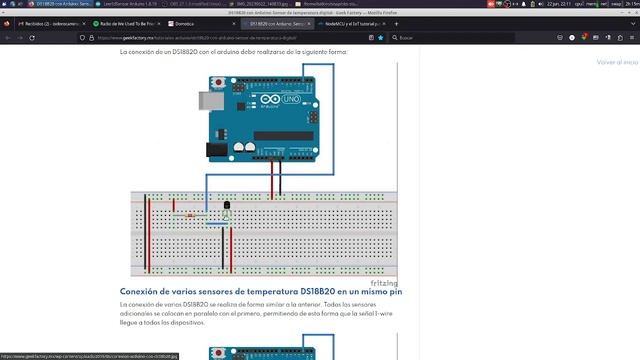640x360 pixels.
Task: Click the Buscar search field
Action: [x=451, y=38]
